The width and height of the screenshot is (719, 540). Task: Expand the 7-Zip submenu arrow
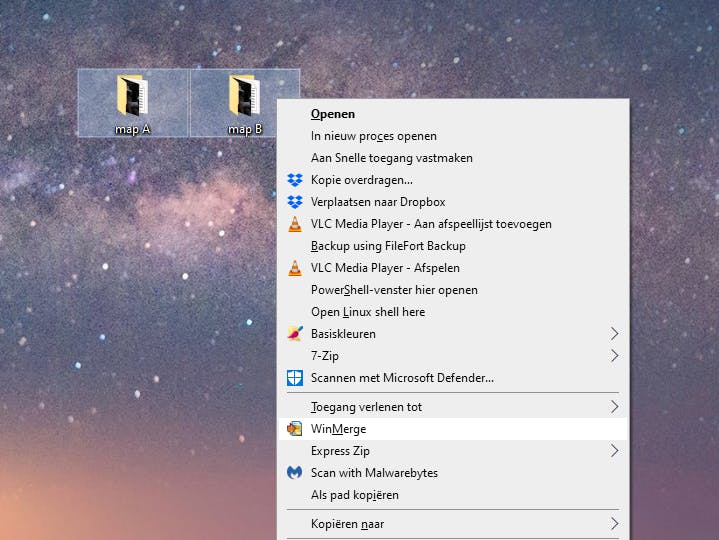(614, 356)
